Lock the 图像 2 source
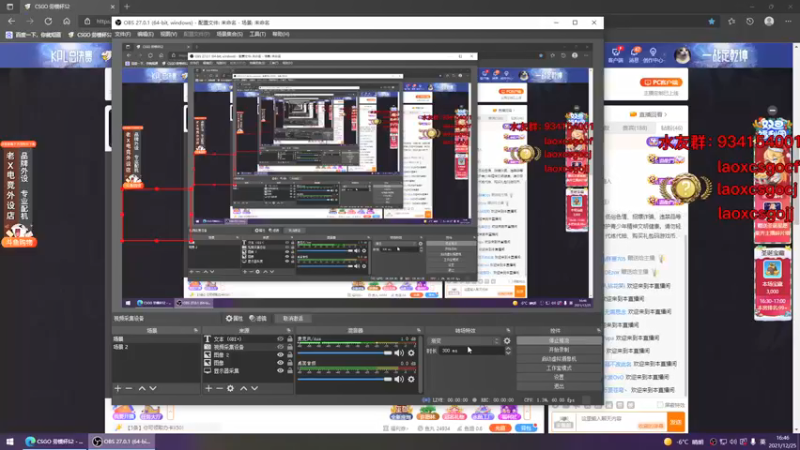The width and height of the screenshot is (800, 450). click(290, 355)
